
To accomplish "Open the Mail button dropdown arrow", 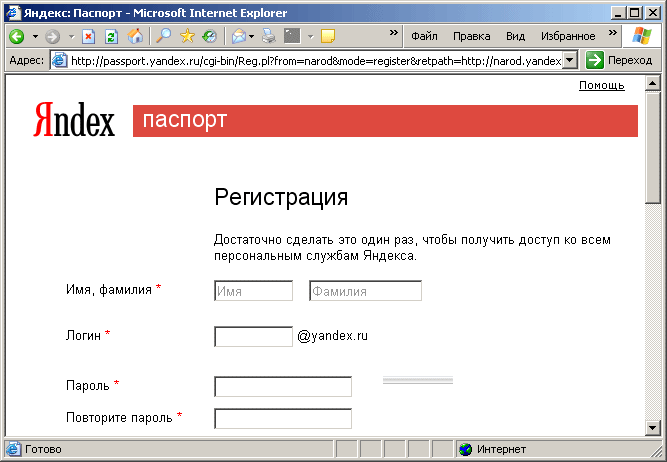I will (x=251, y=37).
